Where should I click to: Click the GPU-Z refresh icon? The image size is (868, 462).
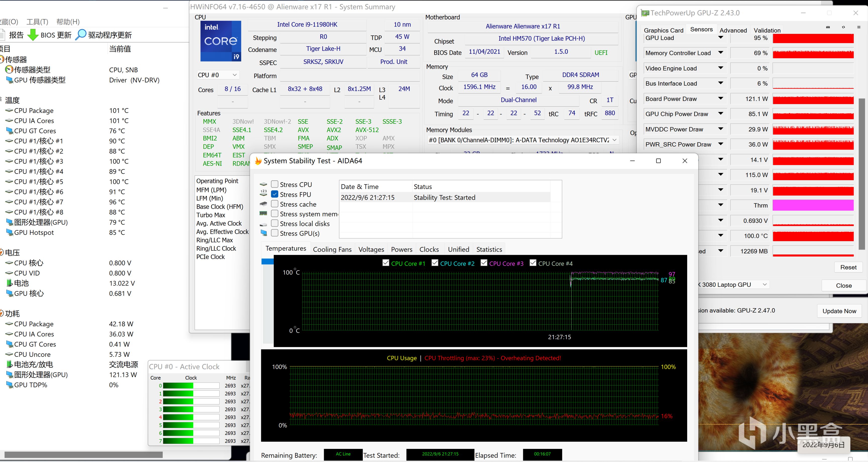coord(843,27)
